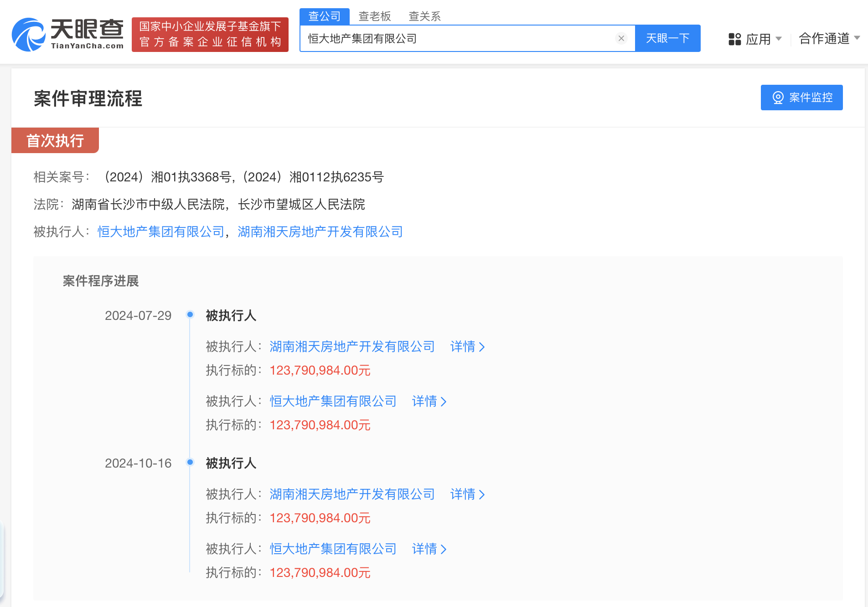This screenshot has height=607, width=868.
Task: View 详情 for 湖南湘天 under 2024-10-16
Action: [x=467, y=494]
